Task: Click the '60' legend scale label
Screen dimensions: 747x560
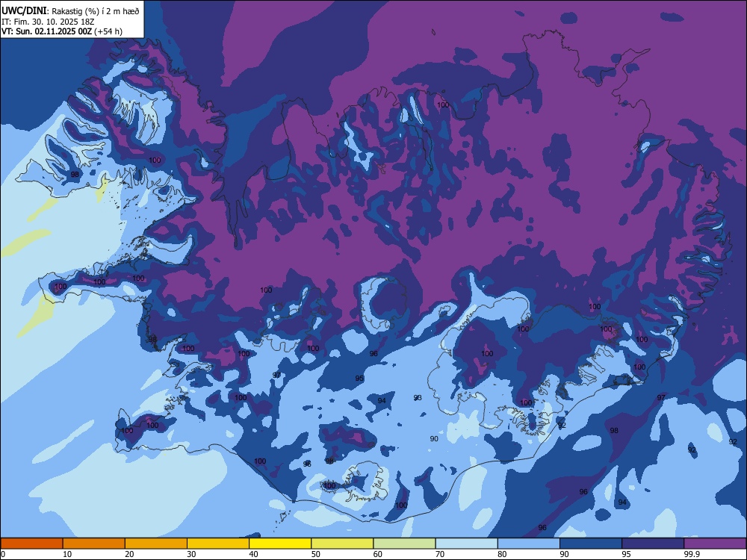Action: (378, 554)
